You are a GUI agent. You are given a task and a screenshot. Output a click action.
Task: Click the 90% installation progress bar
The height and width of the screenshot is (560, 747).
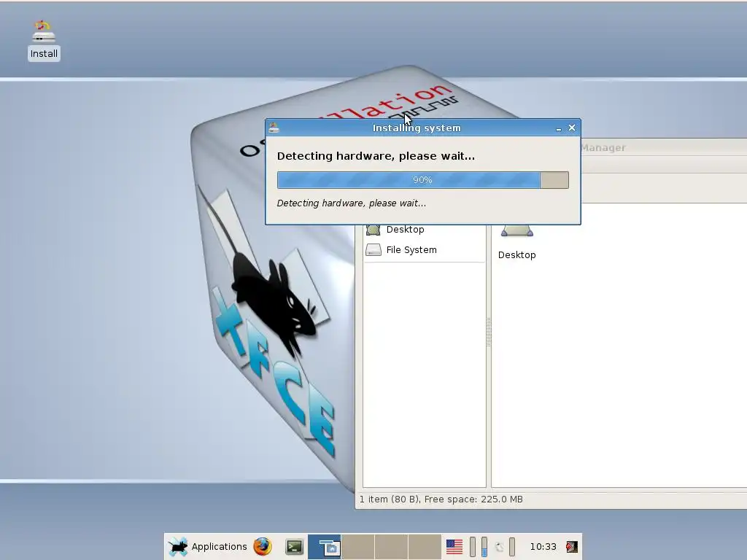click(422, 180)
